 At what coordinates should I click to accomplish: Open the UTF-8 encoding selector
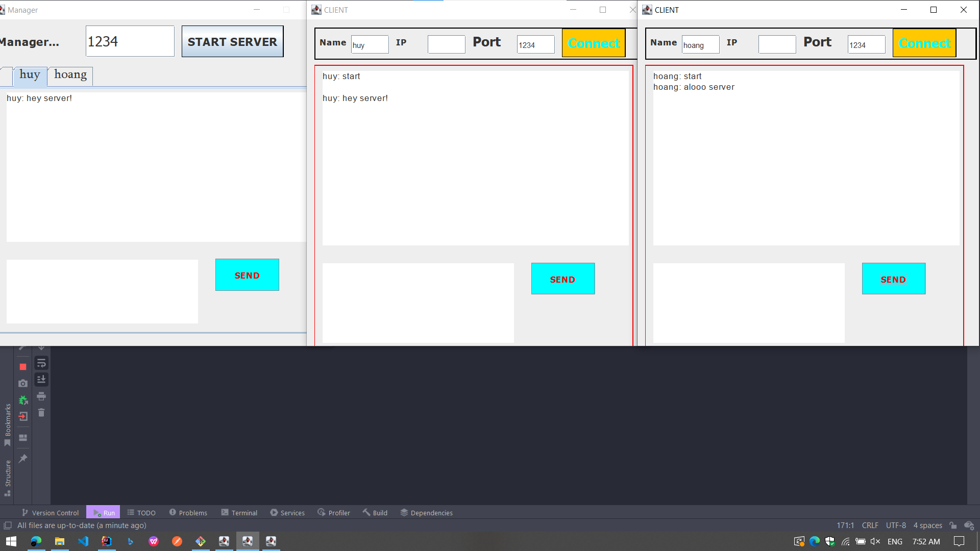click(x=896, y=525)
